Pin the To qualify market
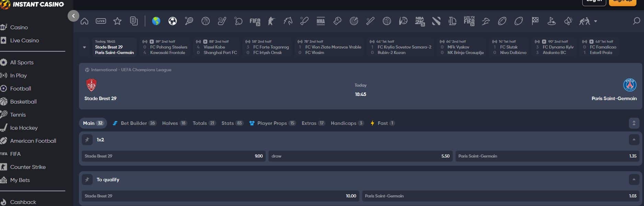Screen dimensions: 644x206 (87, 180)
